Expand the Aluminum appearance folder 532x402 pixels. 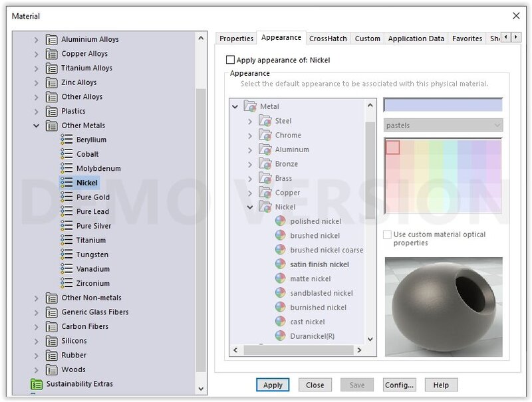coord(250,150)
